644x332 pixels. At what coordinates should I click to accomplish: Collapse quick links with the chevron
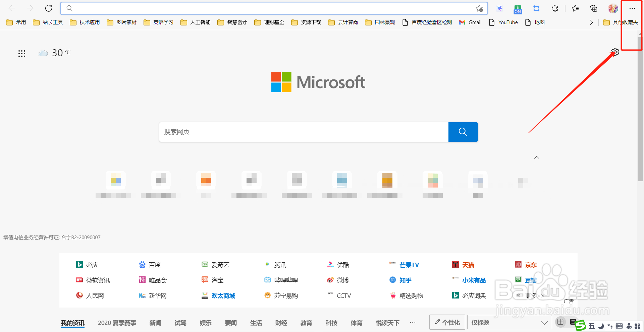pos(537,157)
